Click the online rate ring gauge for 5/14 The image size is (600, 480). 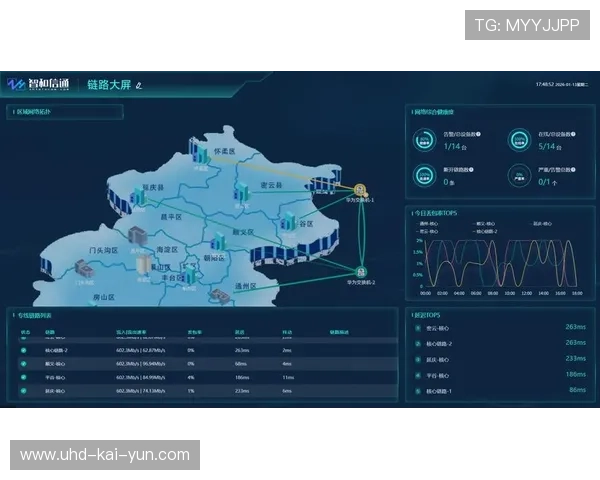(519, 140)
